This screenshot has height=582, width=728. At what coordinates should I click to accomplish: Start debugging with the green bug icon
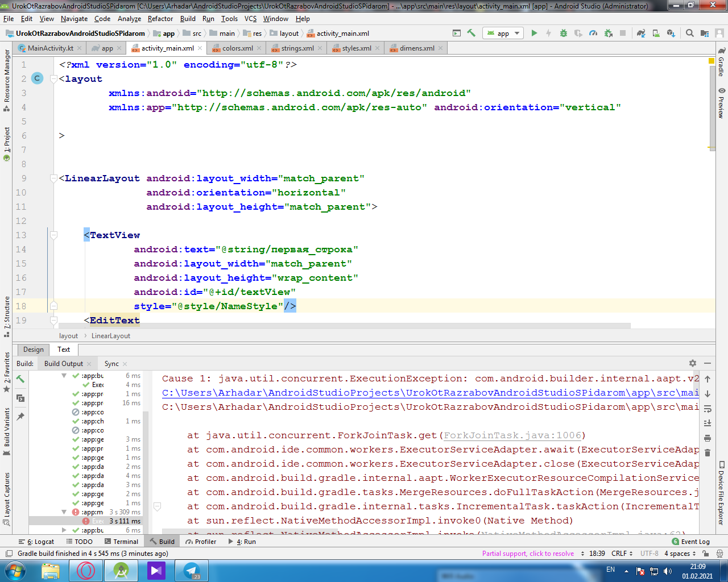pyautogui.click(x=563, y=33)
